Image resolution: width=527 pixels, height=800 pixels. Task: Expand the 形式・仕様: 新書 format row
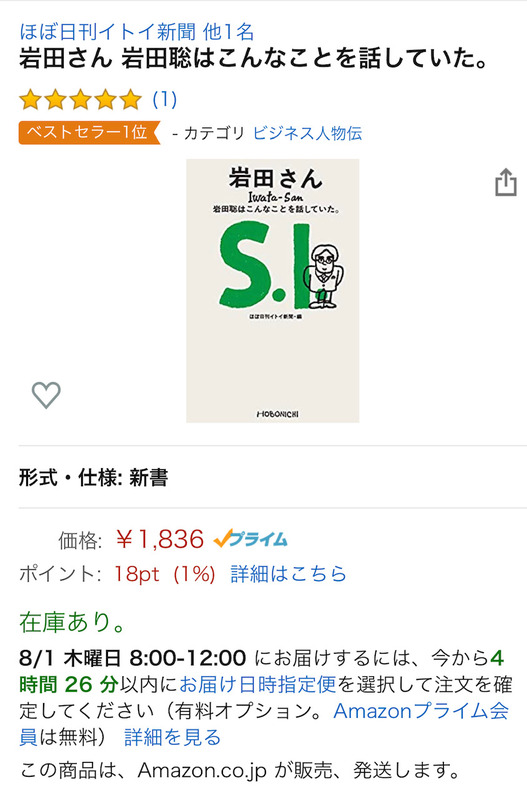(x=273, y=478)
